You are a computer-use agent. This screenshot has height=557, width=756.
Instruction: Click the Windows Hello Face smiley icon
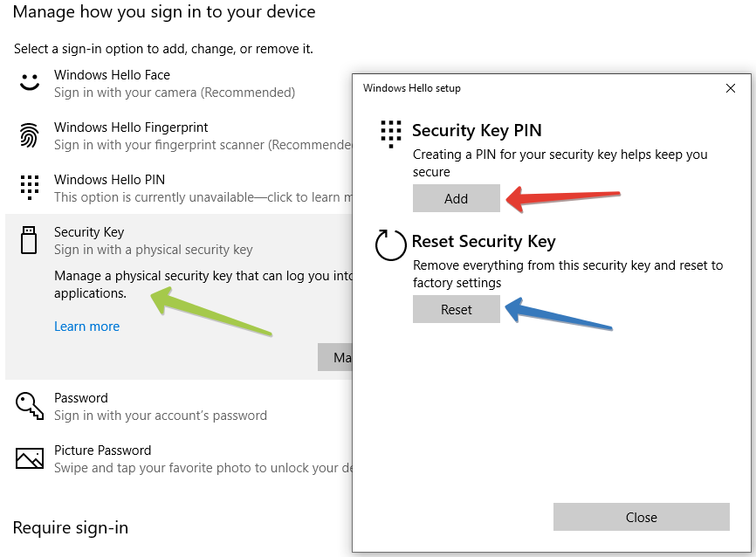pyautogui.click(x=30, y=82)
